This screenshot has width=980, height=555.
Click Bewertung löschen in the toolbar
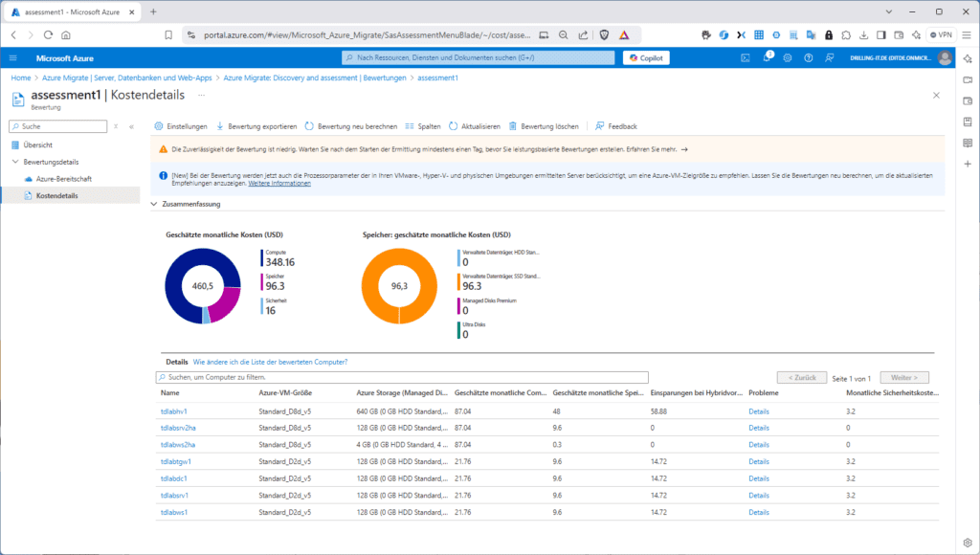544,126
